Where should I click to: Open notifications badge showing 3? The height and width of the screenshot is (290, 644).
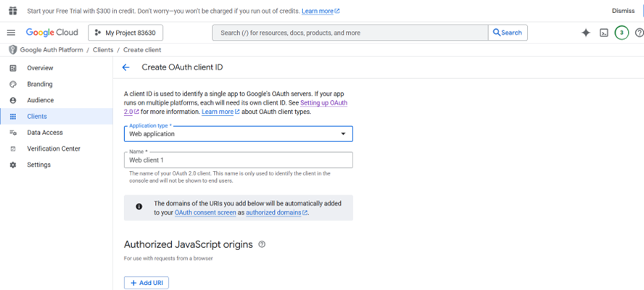pos(622,33)
